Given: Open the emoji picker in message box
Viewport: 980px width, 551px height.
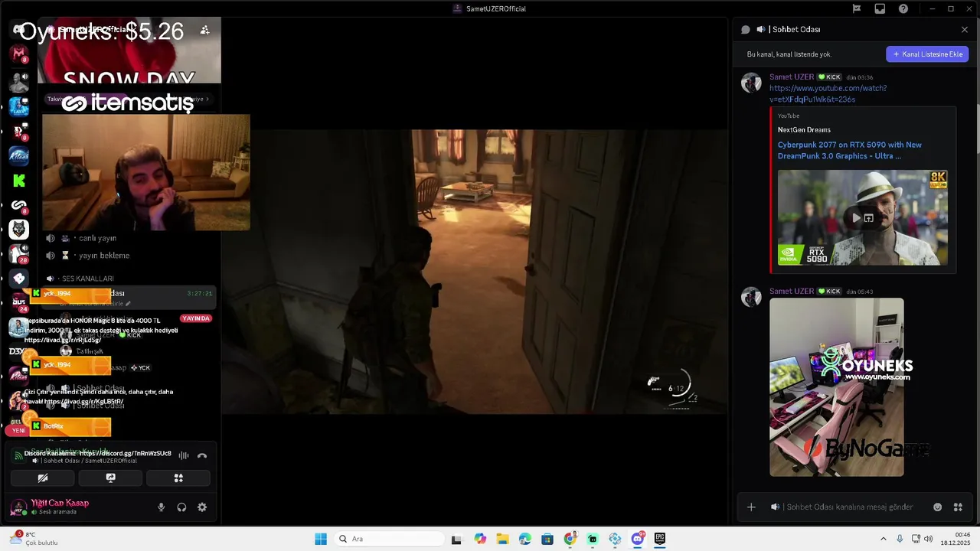Looking at the screenshot, I should pos(937,507).
